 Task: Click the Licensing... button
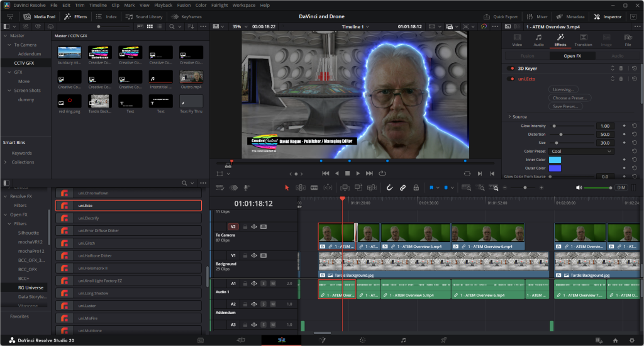click(563, 89)
